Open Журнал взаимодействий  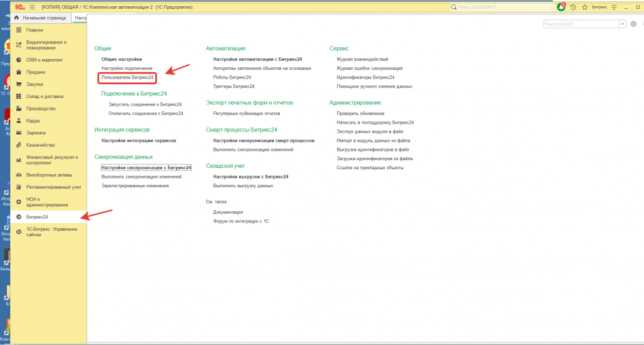click(x=362, y=59)
